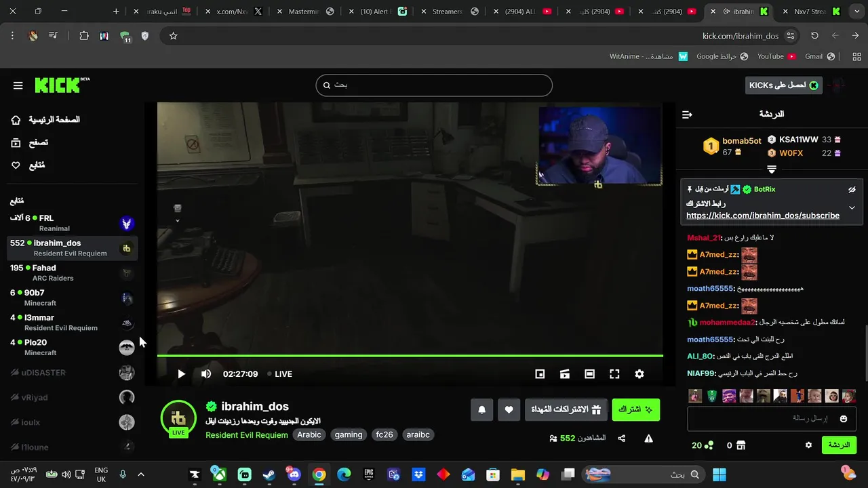Mute the stream volume

(x=206, y=374)
